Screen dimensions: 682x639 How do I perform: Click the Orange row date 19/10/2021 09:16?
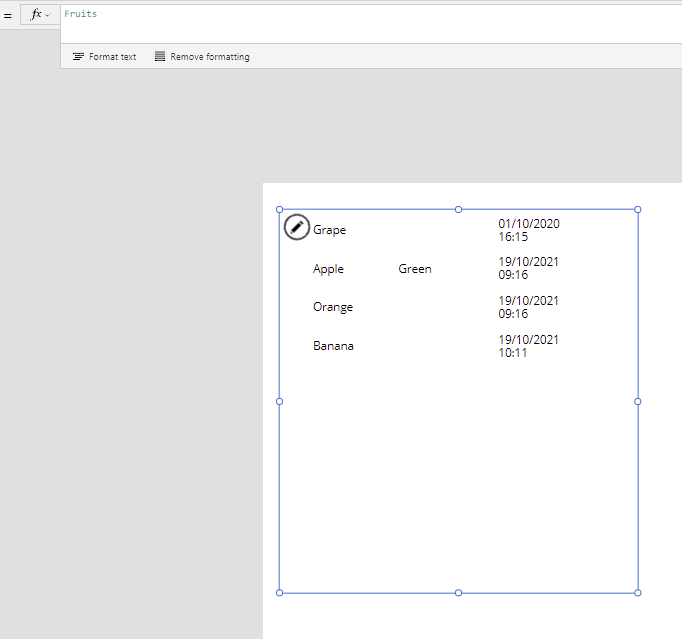point(528,307)
